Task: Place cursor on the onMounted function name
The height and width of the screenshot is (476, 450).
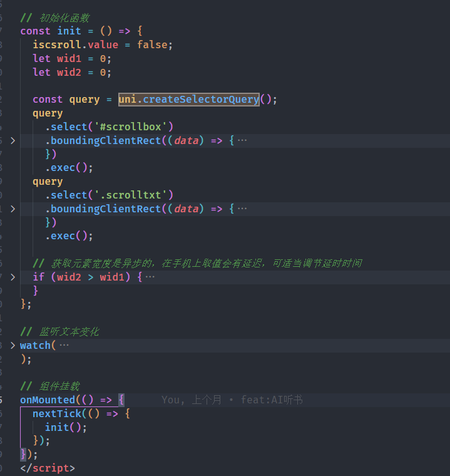Action: point(47,400)
